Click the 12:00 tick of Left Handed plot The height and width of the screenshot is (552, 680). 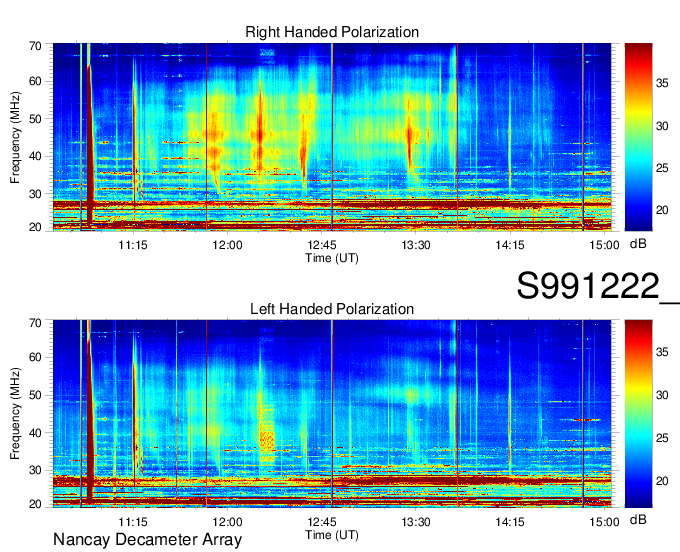click(227, 522)
